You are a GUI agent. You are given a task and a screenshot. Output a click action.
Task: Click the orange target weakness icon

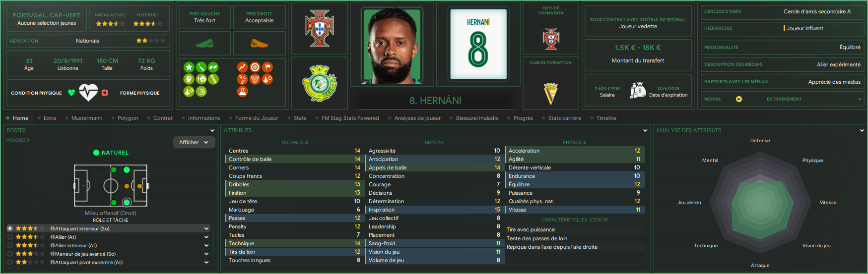point(255,67)
